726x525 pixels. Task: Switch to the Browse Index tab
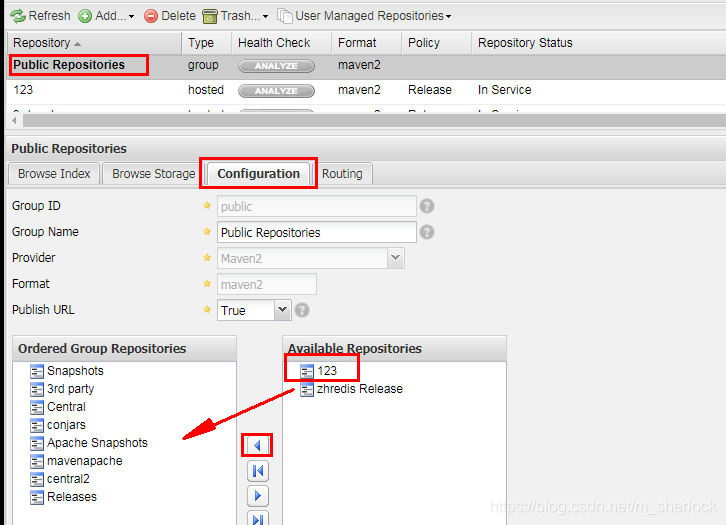[54, 174]
